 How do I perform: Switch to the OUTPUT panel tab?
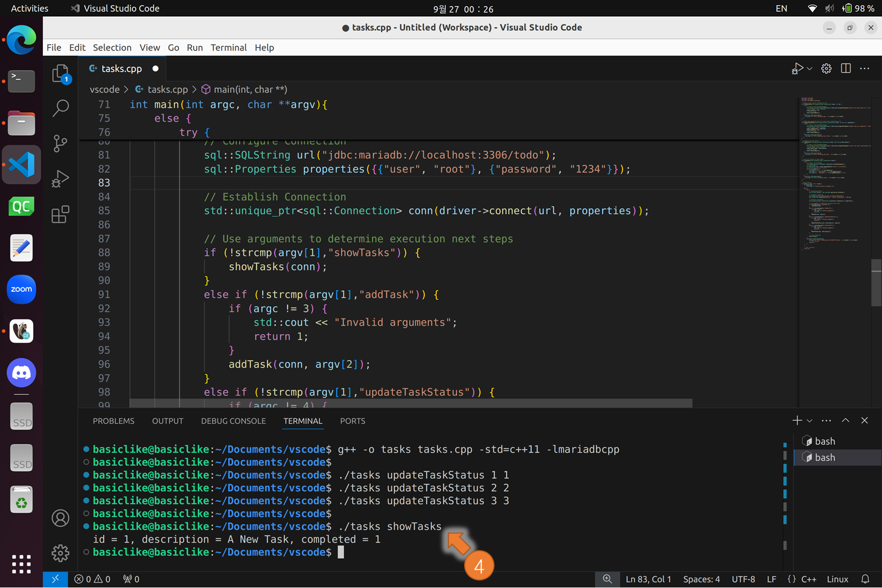click(168, 421)
